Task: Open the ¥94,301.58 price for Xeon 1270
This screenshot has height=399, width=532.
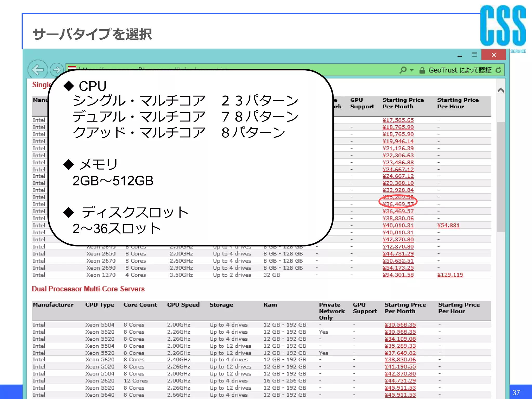Action: tap(398, 275)
